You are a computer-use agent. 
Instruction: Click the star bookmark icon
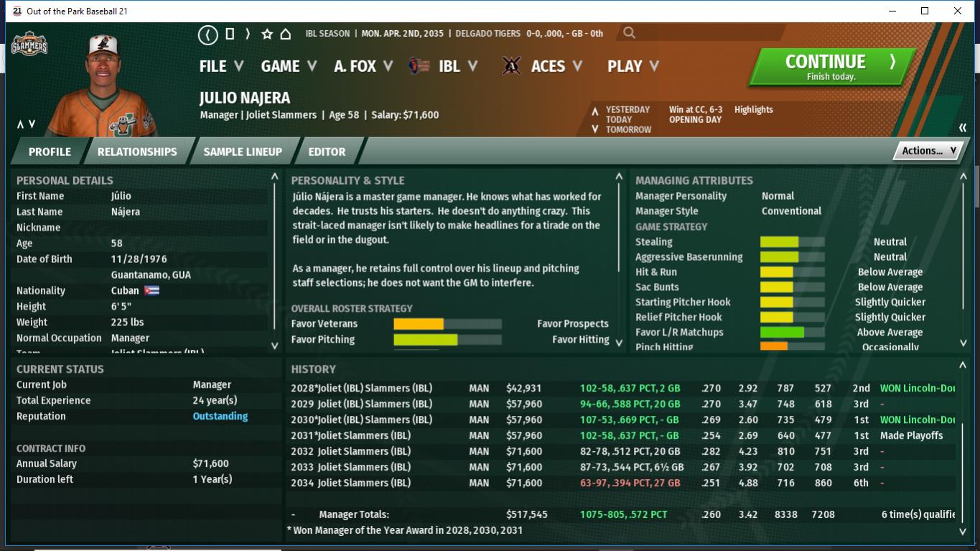click(267, 34)
